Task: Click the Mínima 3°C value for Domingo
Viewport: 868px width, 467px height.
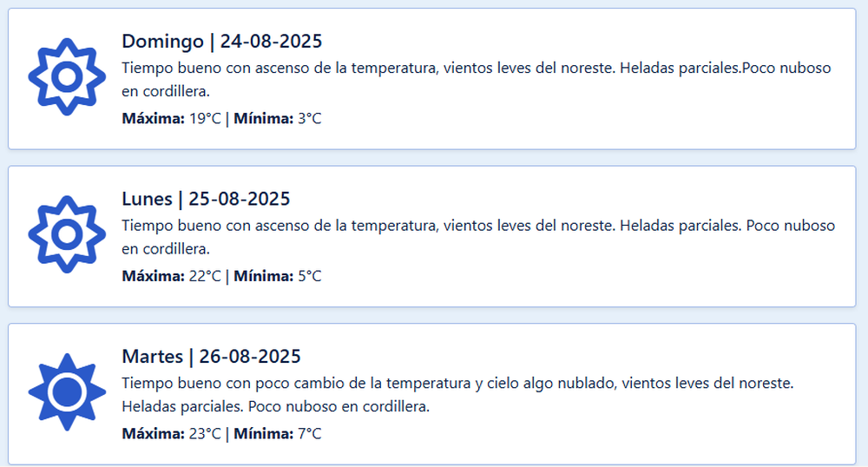Action: tap(278, 119)
